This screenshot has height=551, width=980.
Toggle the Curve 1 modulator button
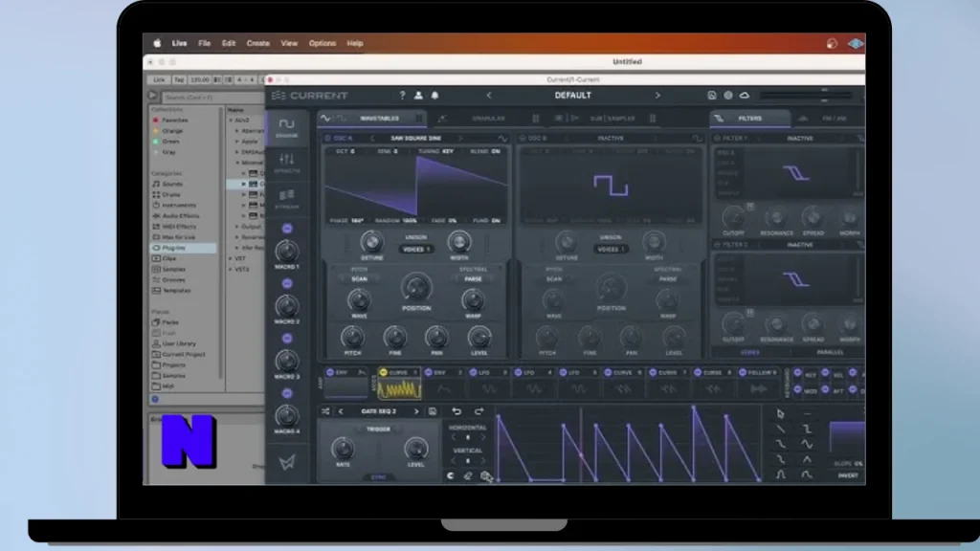(x=383, y=372)
